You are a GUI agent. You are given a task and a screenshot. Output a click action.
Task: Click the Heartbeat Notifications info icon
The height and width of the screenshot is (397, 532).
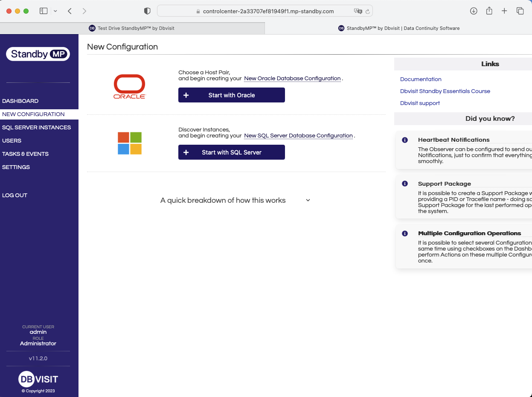click(x=405, y=140)
